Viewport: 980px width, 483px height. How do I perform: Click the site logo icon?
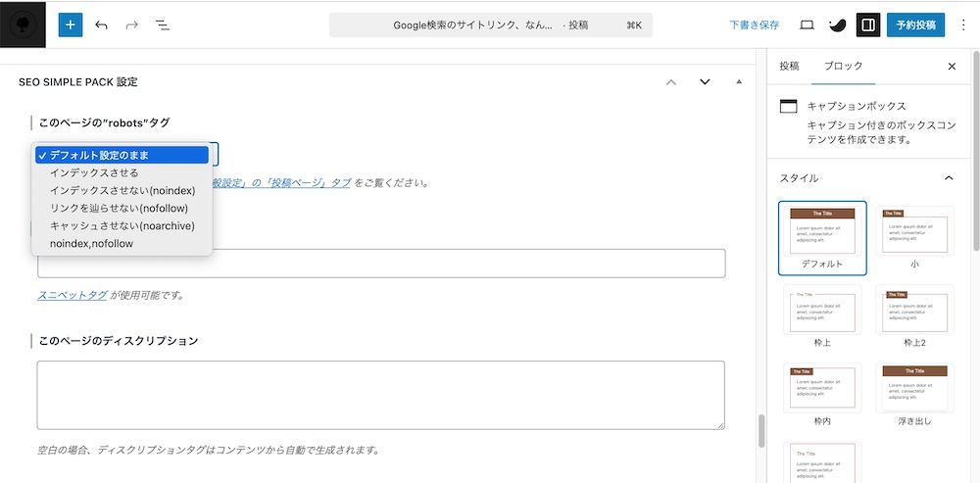point(24,25)
